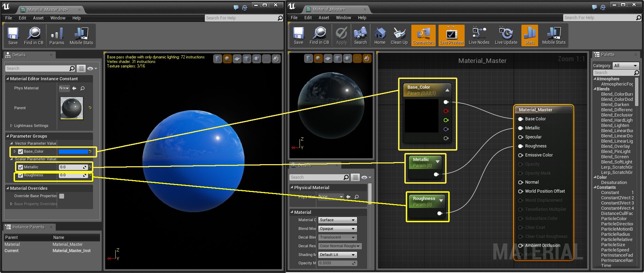The width and height of the screenshot is (644, 273).
Task: Toggle the Stats toolbar button
Action: [529, 35]
